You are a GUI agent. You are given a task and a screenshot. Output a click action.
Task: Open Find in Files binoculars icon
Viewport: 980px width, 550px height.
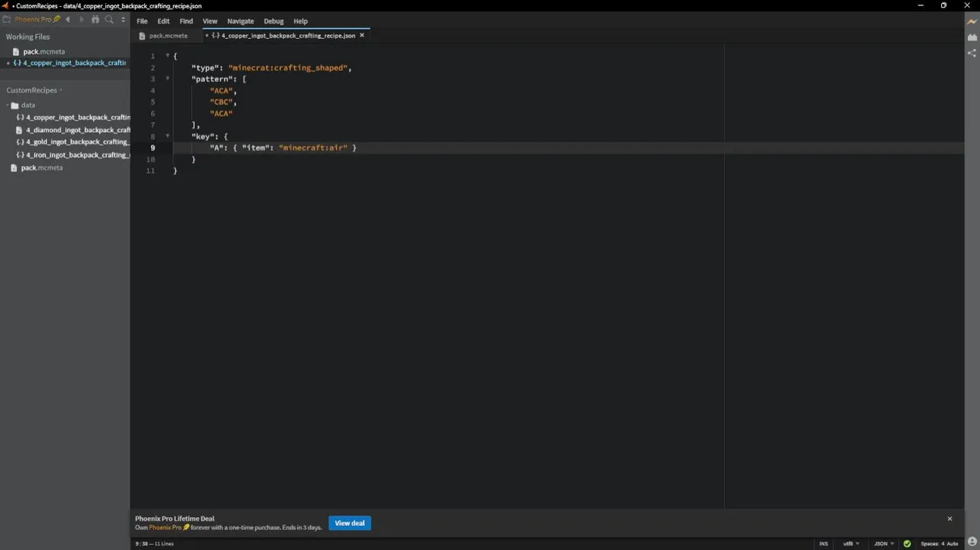tap(95, 20)
